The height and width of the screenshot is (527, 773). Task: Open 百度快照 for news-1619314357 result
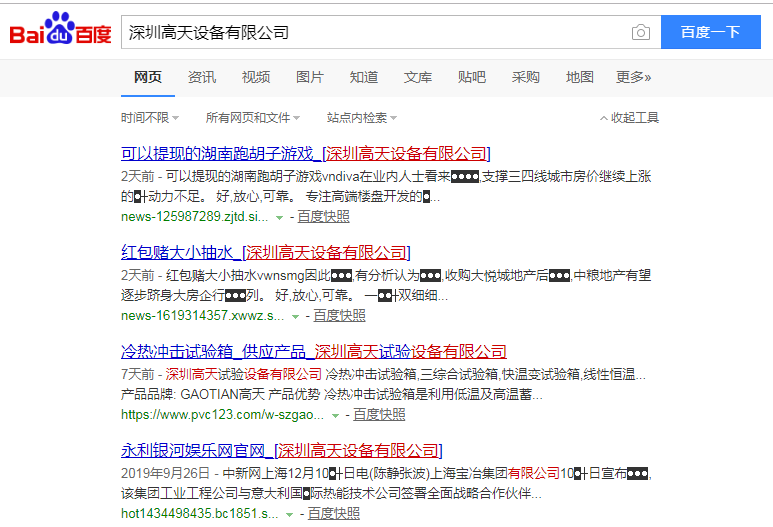[x=339, y=316]
